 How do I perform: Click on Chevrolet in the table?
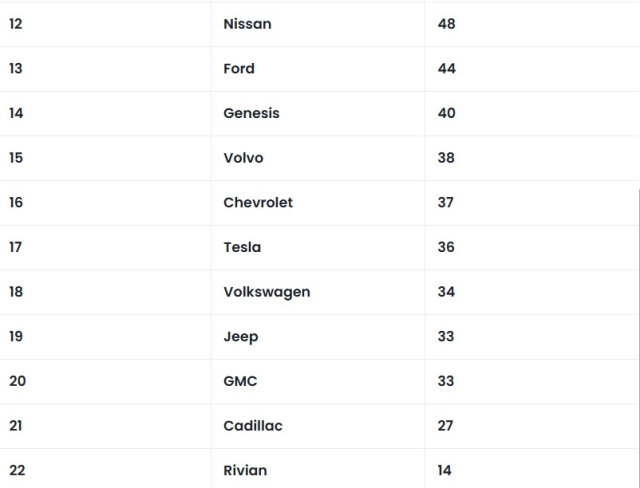click(258, 202)
